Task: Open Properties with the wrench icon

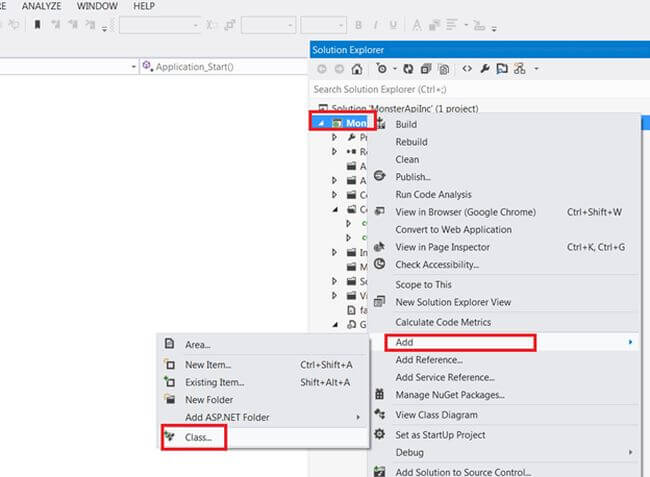Action: [485, 69]
